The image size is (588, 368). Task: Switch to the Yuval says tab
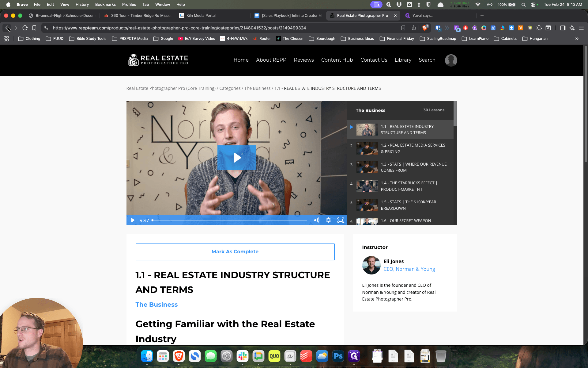438,16
